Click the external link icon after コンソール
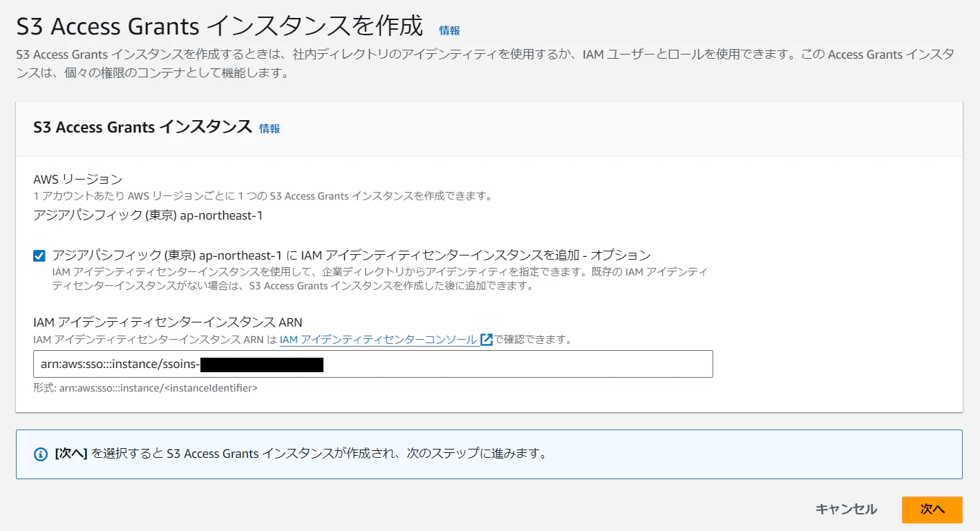Screen dimensions: 980x531 click(x=486, y=340)
